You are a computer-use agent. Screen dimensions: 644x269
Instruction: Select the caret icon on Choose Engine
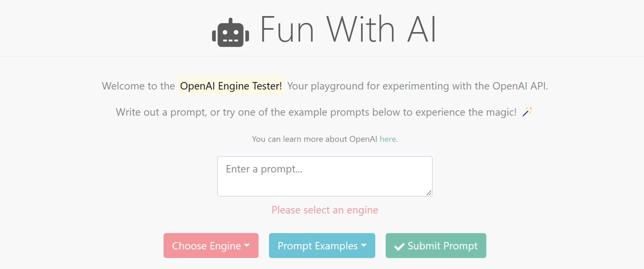click(246, 246)
